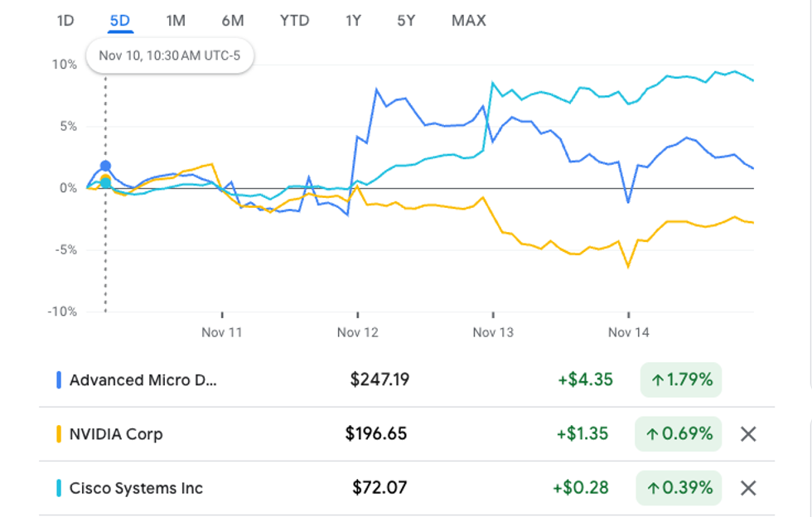Switch to the 1D time range
Viewport: 812px width, 517px height.
pyautogui.click(x=65, y=21)
